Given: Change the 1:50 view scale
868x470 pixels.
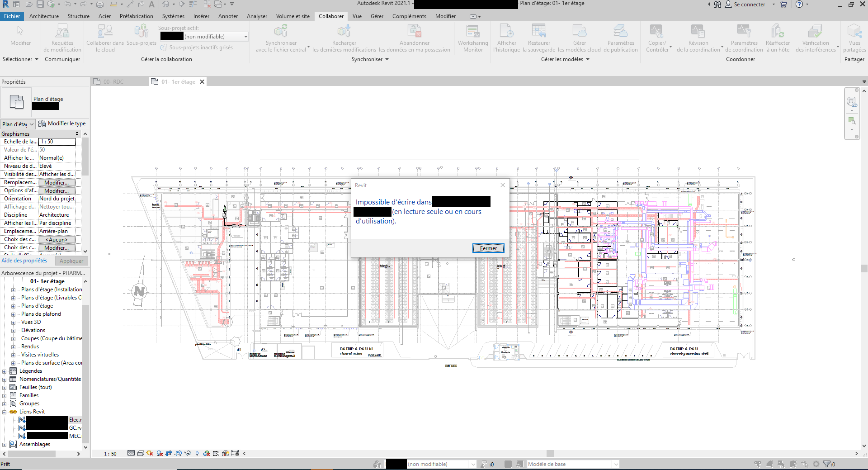Looking at the screenshot, I should pos(110,454).
